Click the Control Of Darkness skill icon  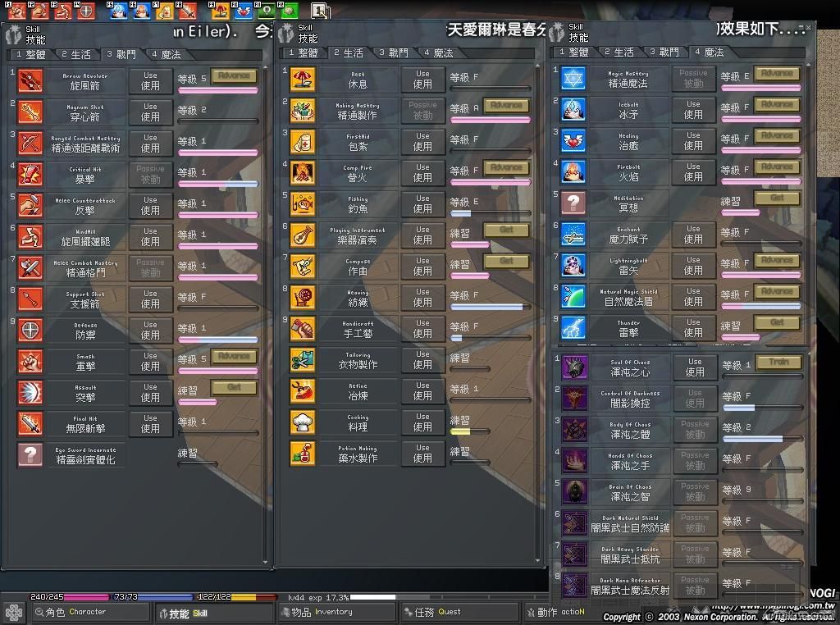click(x=574, y=399)
